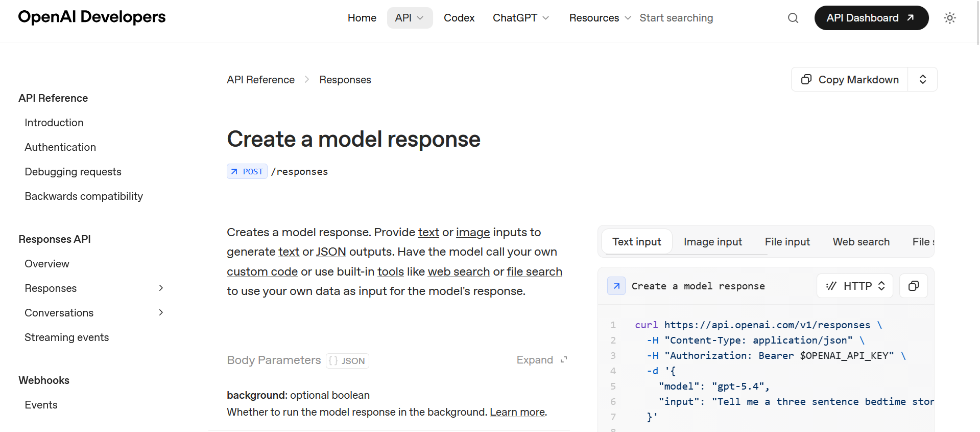The height and width of the screenshot is (432, 980).
Task: Click the Responses breadcrumb
Action: pyautogui.click(x=345, y=80)
